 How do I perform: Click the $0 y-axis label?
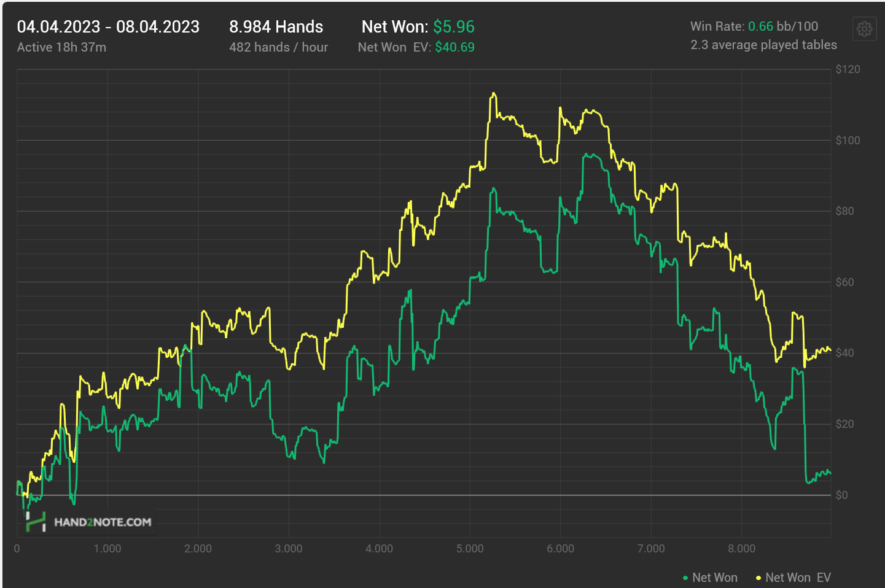(842, 495)
